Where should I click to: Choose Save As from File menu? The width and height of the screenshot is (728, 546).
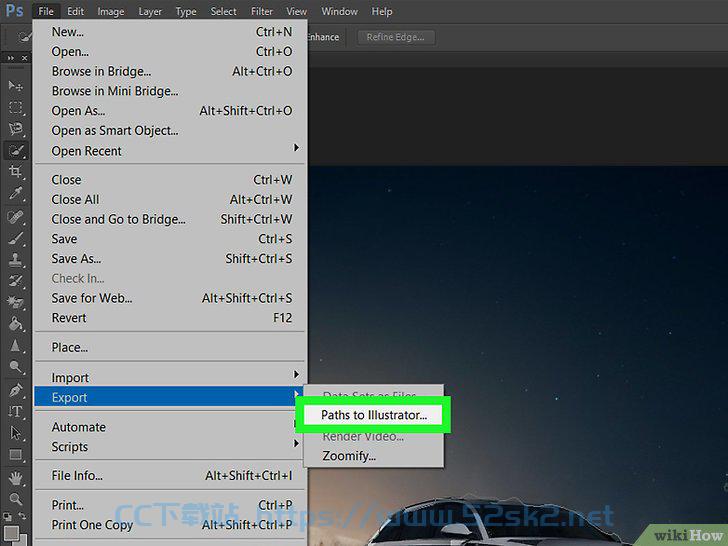click(x=170, y=258)
